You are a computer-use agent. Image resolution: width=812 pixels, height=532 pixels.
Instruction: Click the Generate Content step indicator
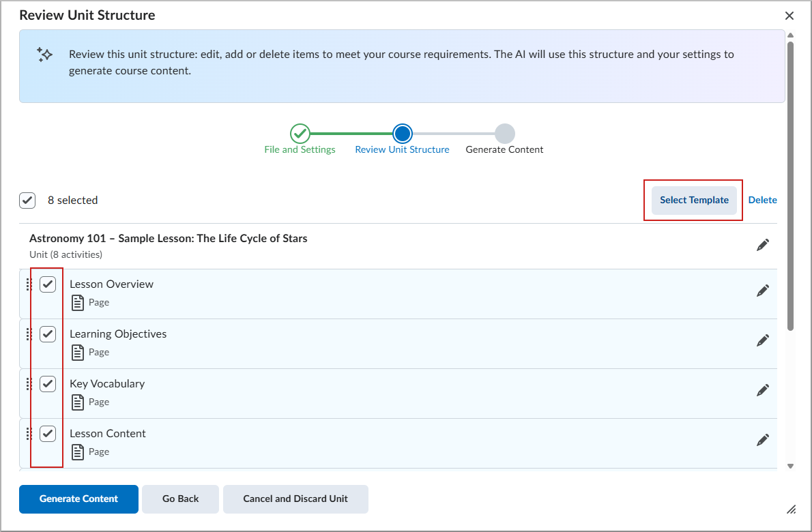(504, 134)
